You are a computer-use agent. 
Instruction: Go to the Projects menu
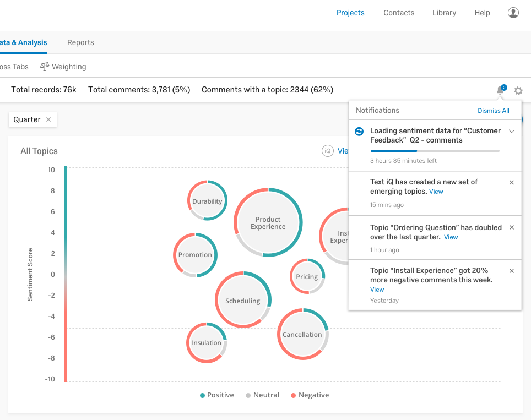click(350, 13)
